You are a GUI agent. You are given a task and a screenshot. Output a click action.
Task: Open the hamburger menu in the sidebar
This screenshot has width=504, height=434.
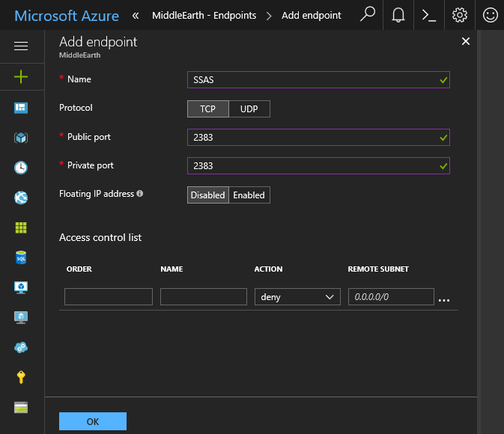[x=21, y=46]
